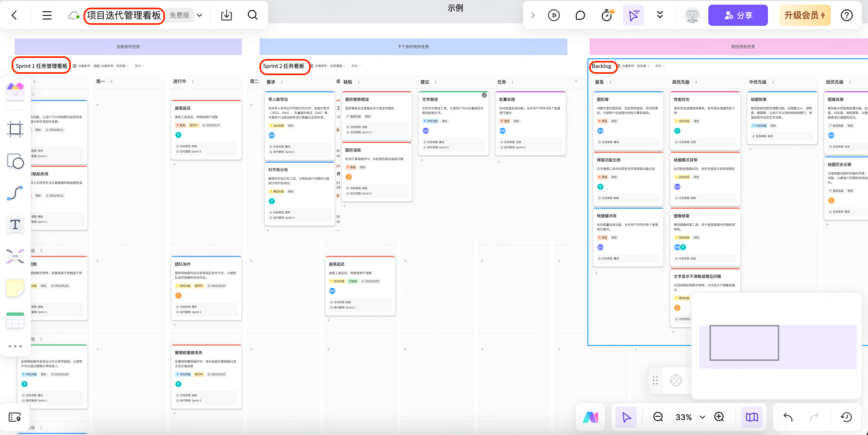Open more tools ellipsis in sidebar

pyautogui.click(x=15, y=346)
